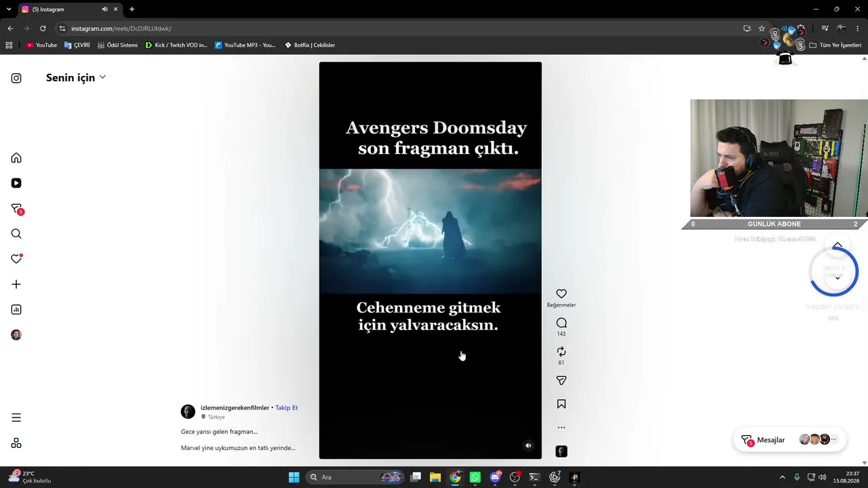Follow the account via 'Takip Et'
The height and width of the screenshot is (488, 868).
coord(286,407)
